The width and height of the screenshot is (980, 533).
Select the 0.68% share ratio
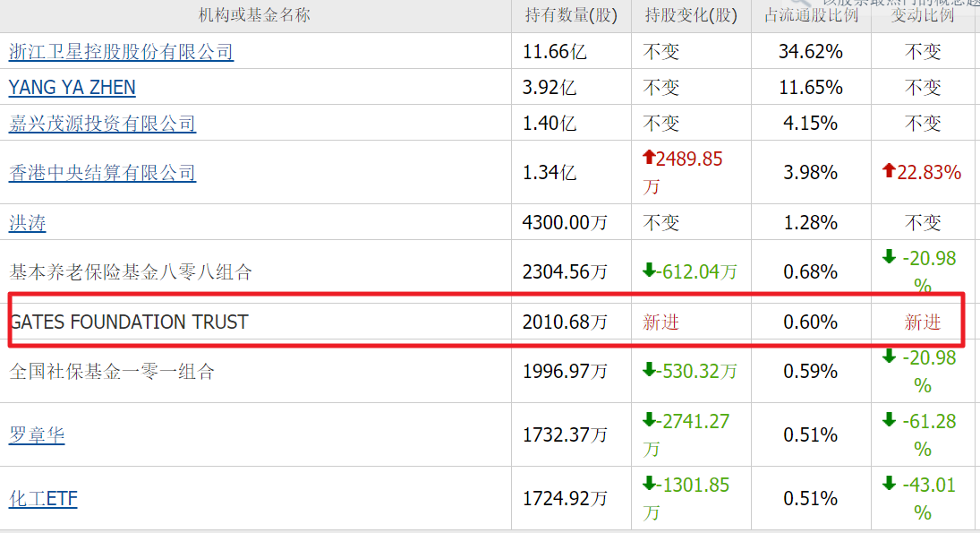811,272
